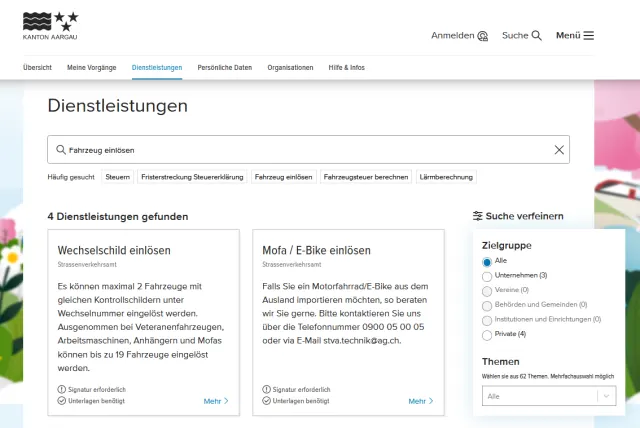
Task: Open the Anmelden login icon
Action: point(482,36)
